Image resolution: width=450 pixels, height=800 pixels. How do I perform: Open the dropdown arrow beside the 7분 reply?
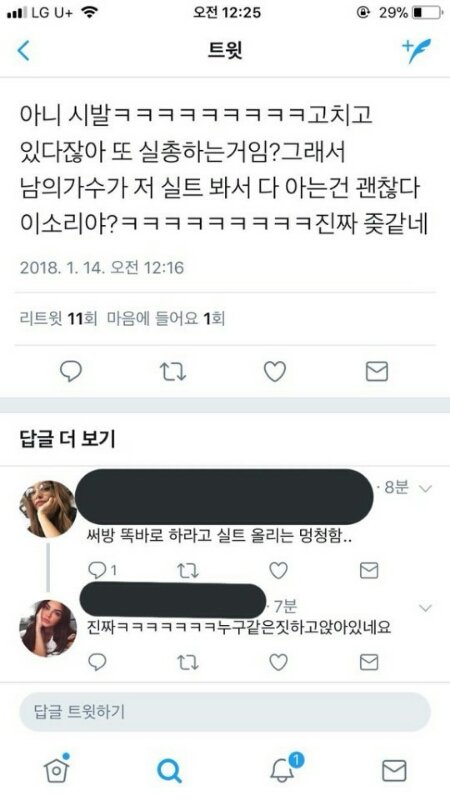point(425,608)
